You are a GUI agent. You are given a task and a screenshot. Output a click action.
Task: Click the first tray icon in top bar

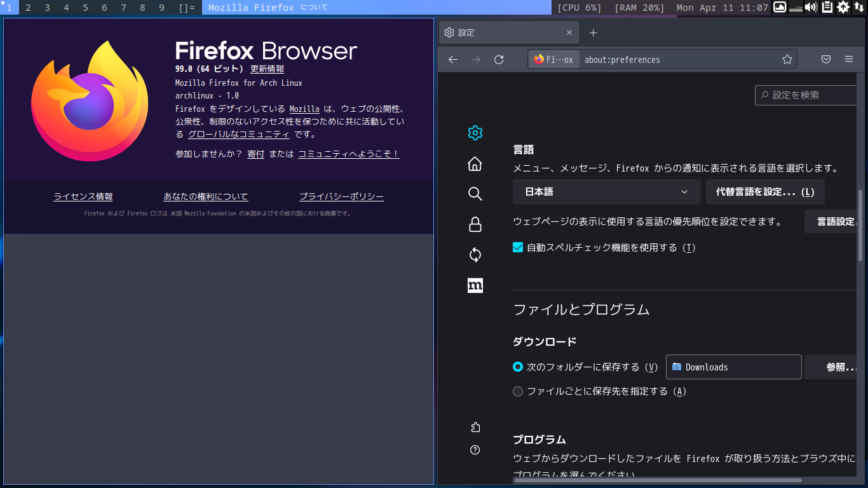pos(779,7)
